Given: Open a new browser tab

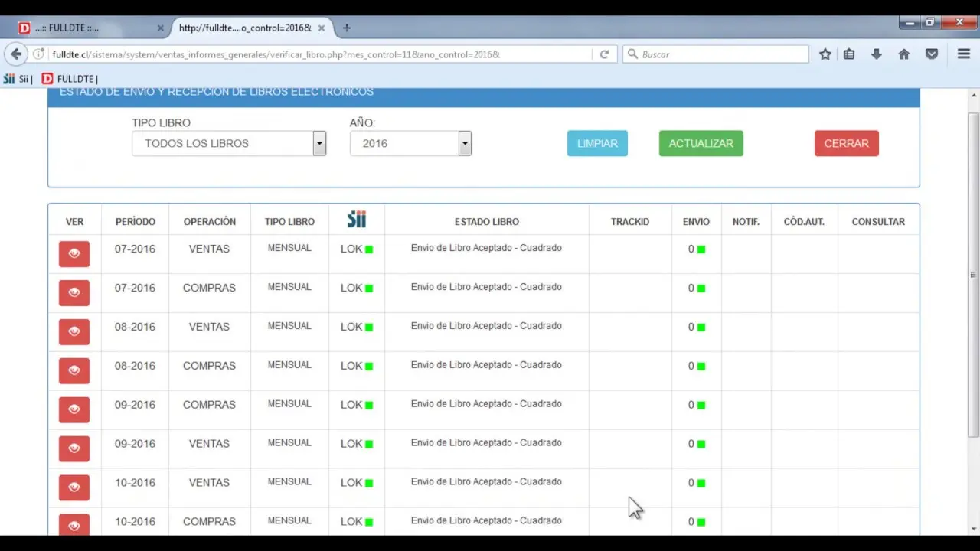Looking at the screenshot, I should (x=347, y=28).
